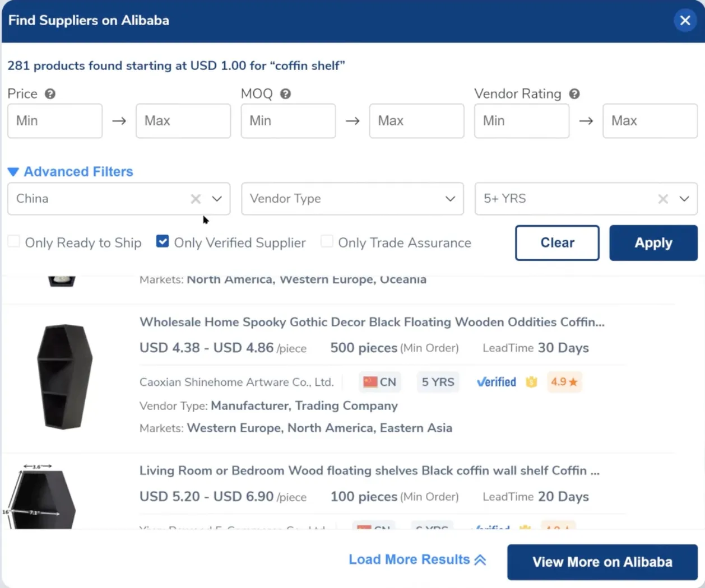The image size is (705, 588).
Task: Click the Clear filters button
Action: [x=557, y=243]
